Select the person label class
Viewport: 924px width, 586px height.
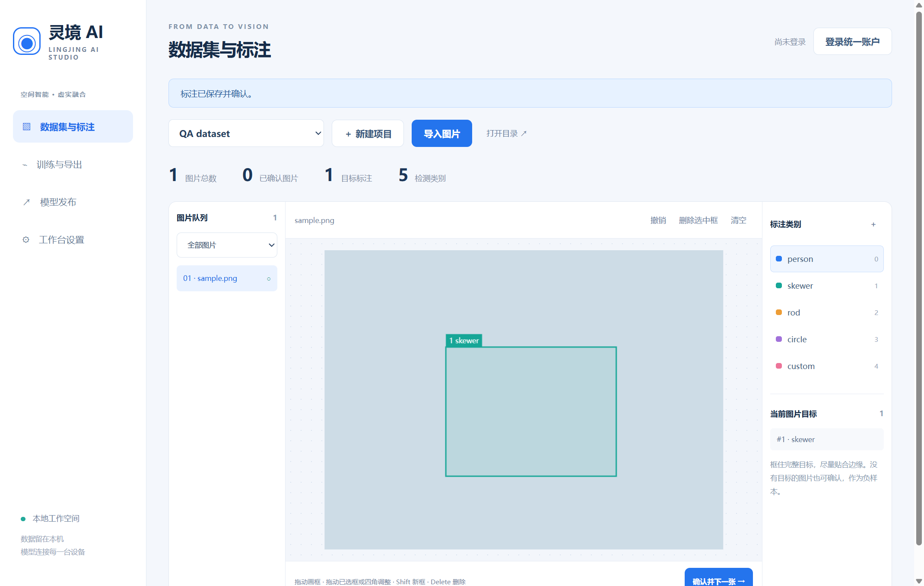[826, 259]
